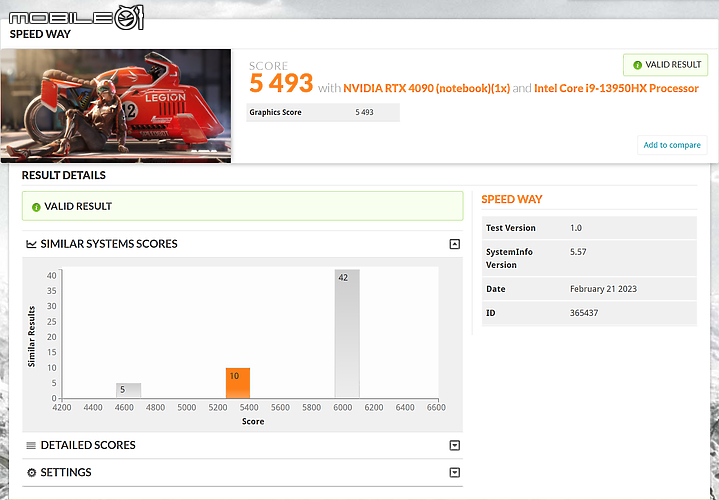Click the DETAILED SCORES heading text
The image size is (719, 500).
(88, 445)
